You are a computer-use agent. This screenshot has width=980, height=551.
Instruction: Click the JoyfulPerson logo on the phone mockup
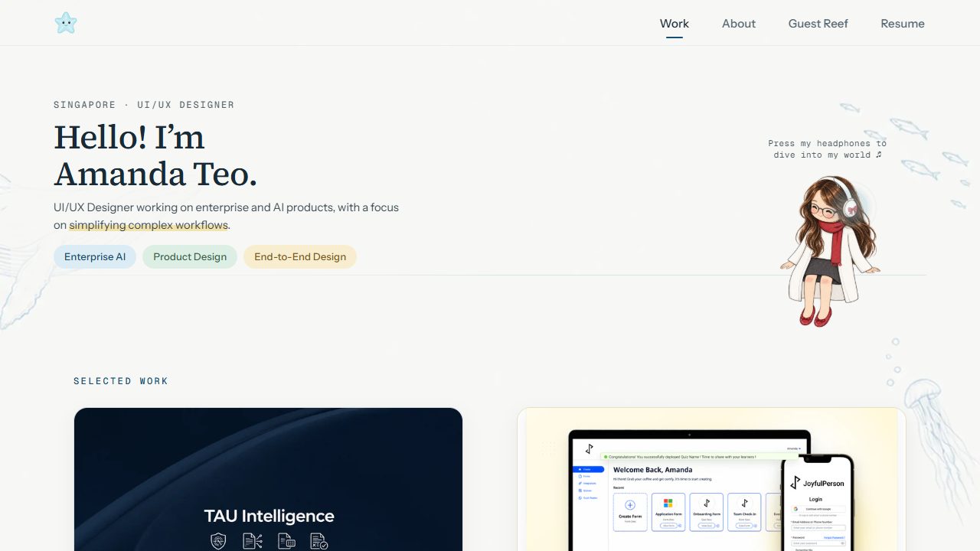(x=815, y=484)
